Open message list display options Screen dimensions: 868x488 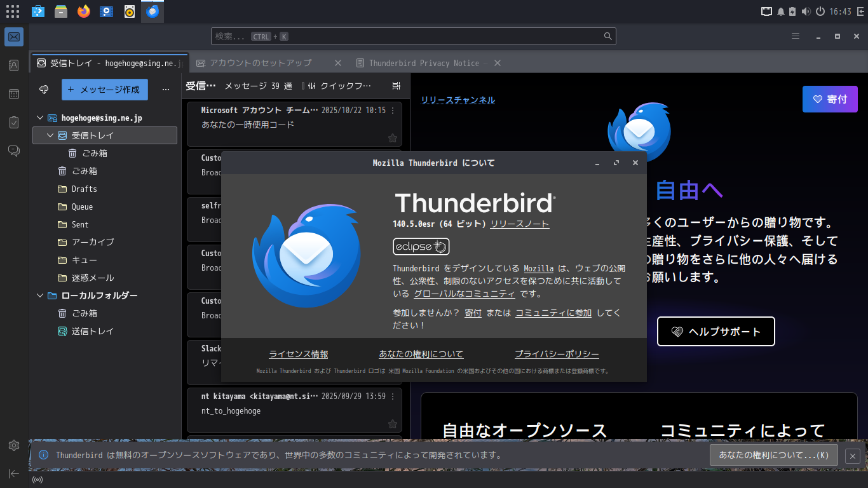397,86
